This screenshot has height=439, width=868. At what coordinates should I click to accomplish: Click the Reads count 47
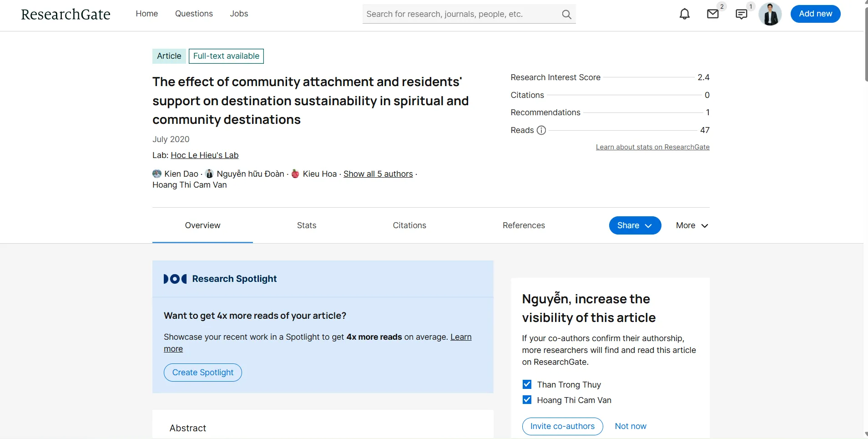pos(705,130)
